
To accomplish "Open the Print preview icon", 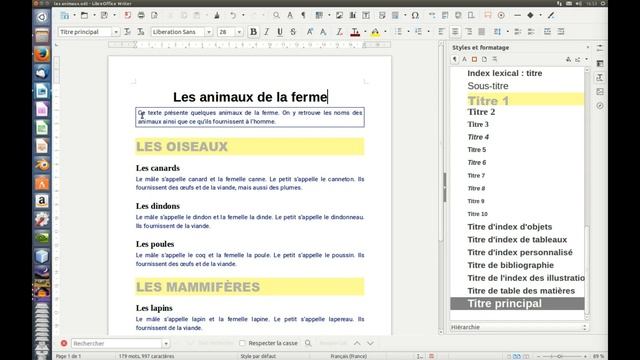I will 154,16.
